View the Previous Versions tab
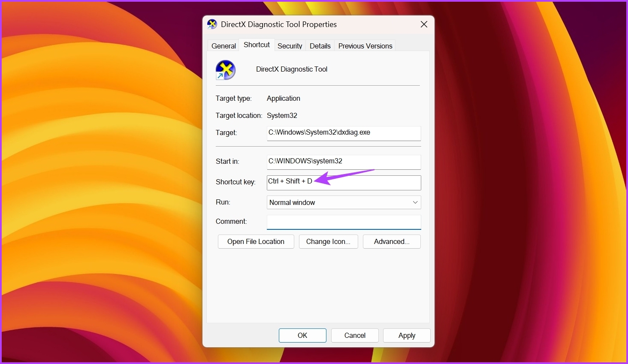The image size is (628, 364). coord(365,45)
